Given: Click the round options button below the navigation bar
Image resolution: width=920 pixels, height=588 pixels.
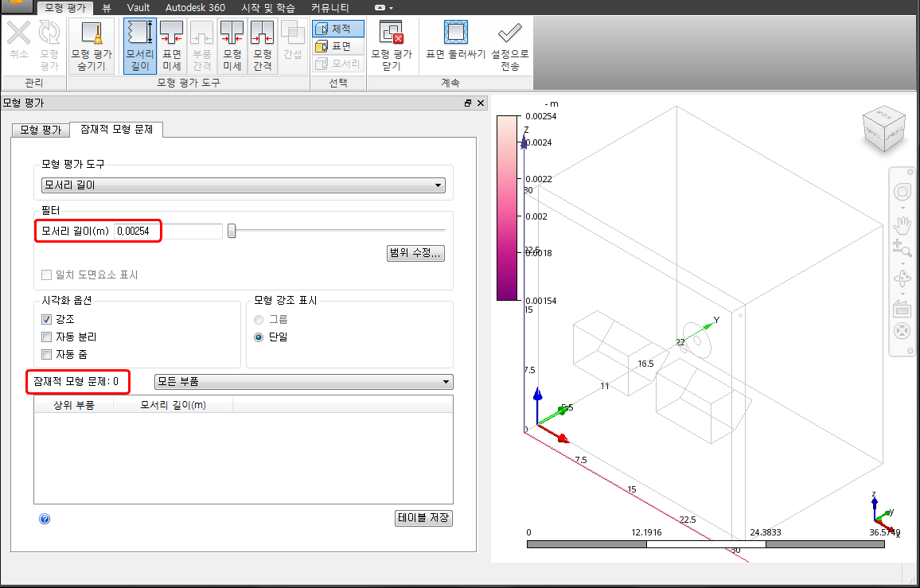Looking at the screenshot, I should click(x=910, y=351).
